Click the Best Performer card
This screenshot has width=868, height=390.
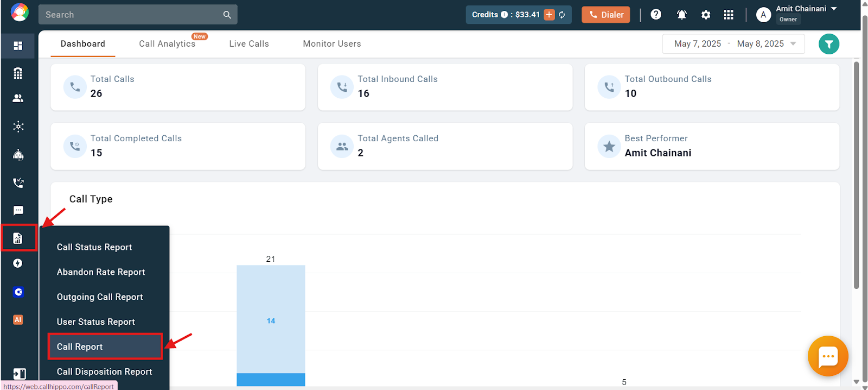712,147
